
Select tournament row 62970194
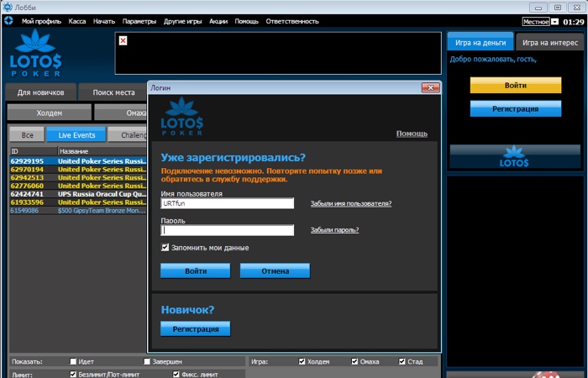pos(78,169)
